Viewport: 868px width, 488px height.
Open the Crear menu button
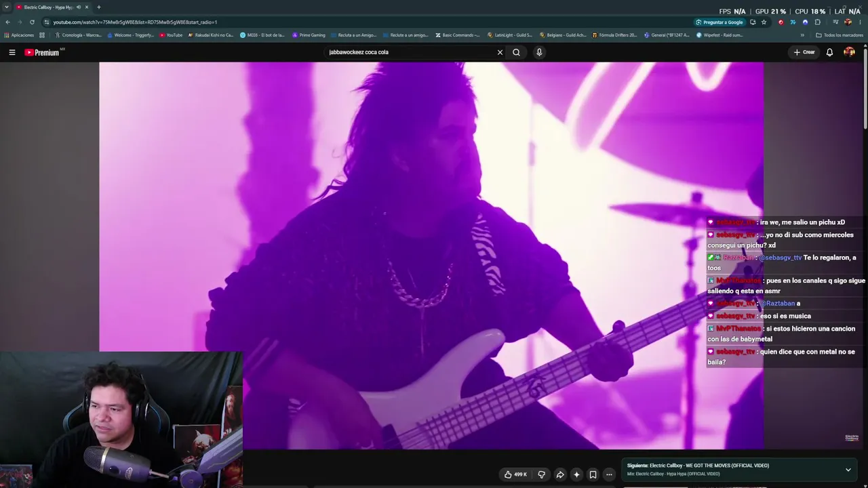click(804, 52)
